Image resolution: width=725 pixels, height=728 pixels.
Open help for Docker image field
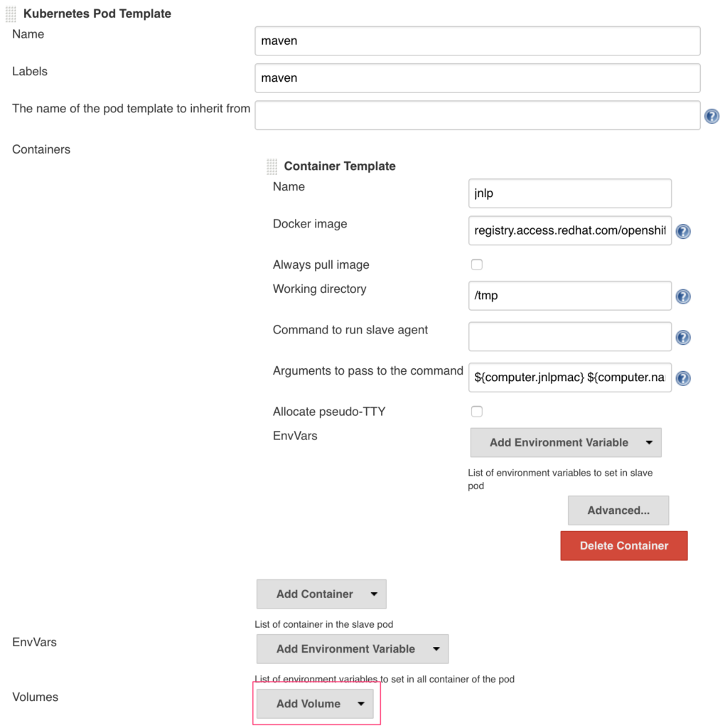pos(683,232)
